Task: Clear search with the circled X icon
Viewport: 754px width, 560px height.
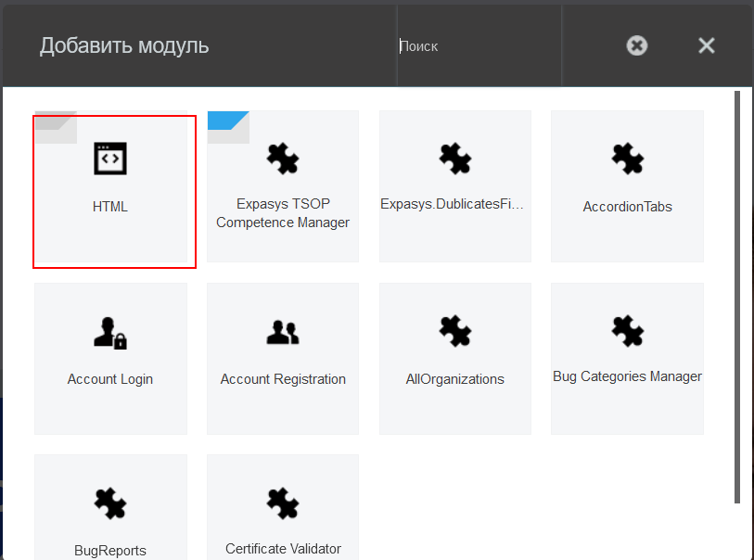Action: point(637,45)
